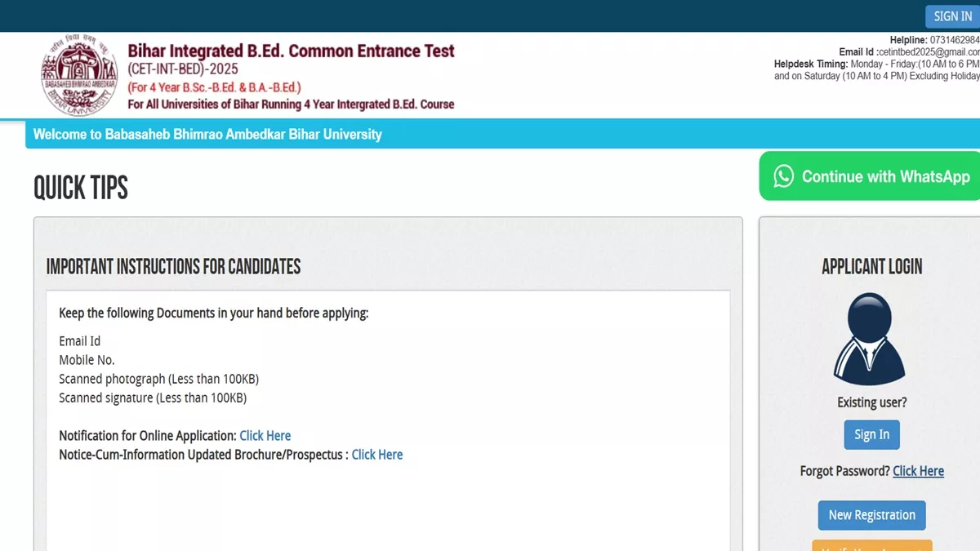Click the applicant avatar icon
Image resolution: width=980 pixels, height=551 pixels.
(x=871, y=339)
